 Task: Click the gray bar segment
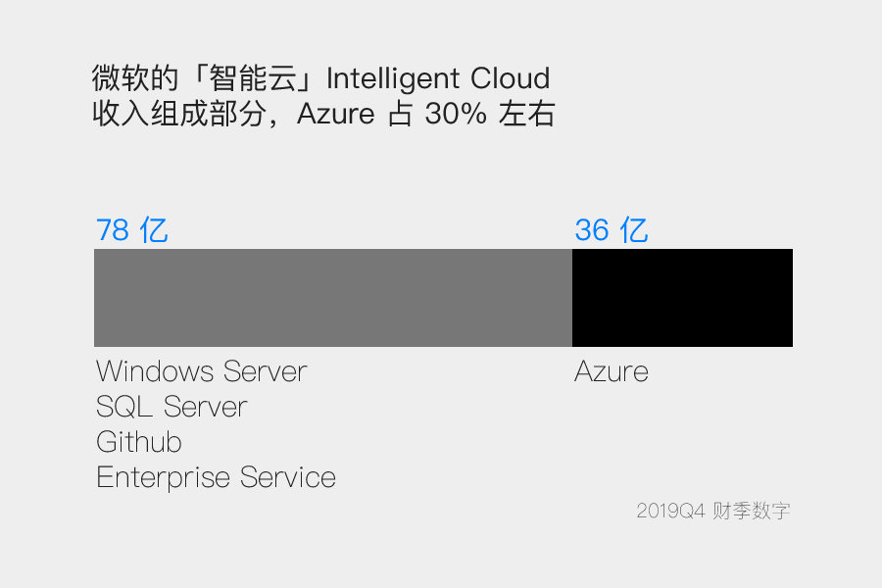pos(333,298)
